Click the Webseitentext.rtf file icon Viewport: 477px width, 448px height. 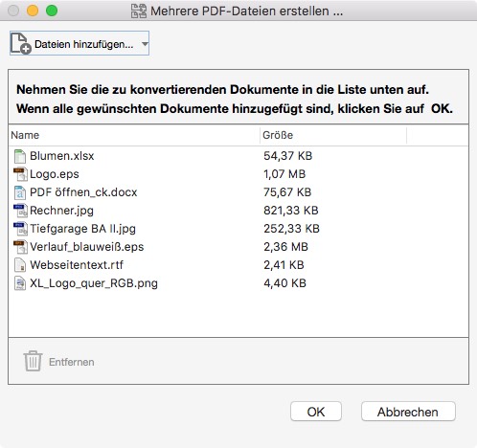click(x=20, y=265)
